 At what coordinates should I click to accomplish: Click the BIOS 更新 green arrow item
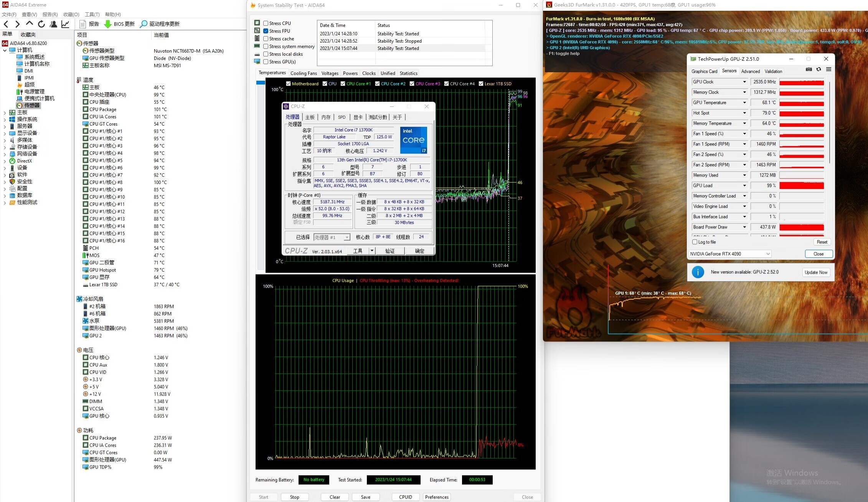pyautogui.click(x=119, y=24)
